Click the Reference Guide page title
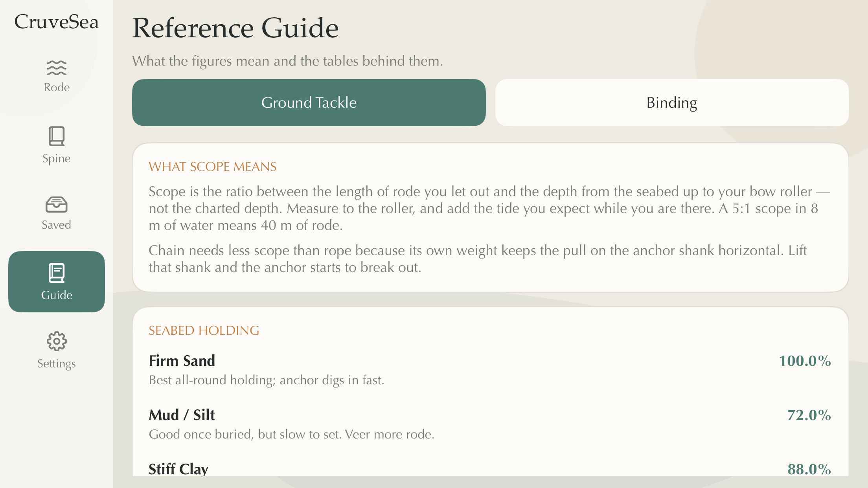Viewport: 868px width, 488px height. click(235, 28)
